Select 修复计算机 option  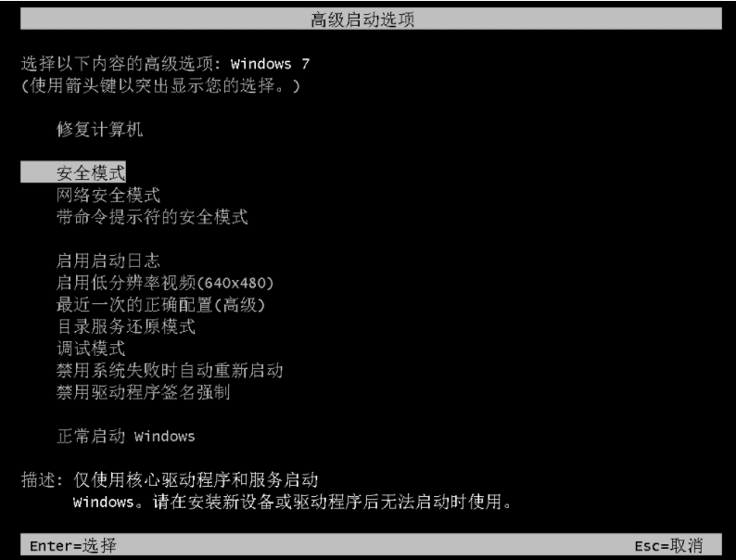[x=99, y=129]
